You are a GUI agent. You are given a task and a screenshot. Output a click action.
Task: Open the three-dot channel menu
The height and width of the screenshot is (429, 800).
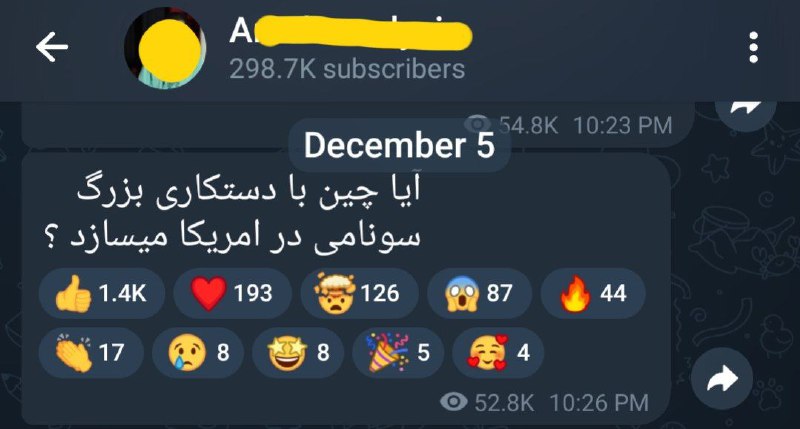[753, 47]
